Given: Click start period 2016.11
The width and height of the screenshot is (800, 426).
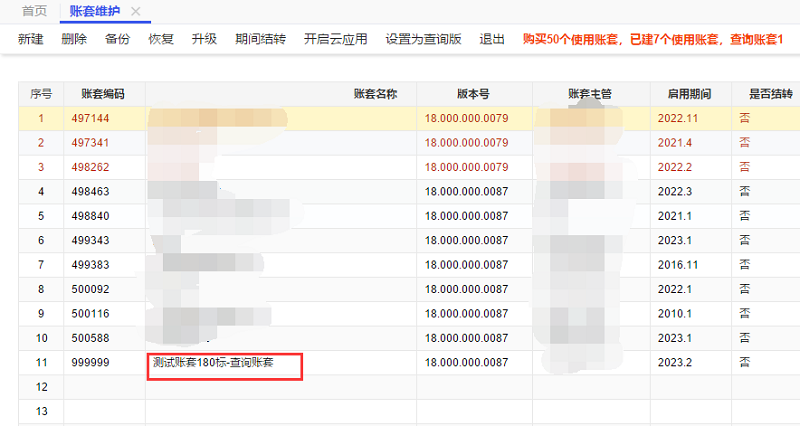Looking at the screenshot, I should pyautogui.click(x=678, y=265).
